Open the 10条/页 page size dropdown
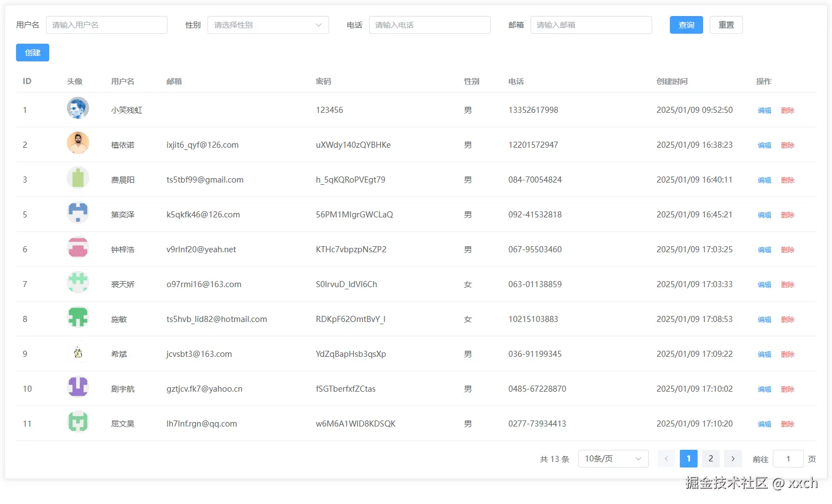Viewport: 832px width, 504px height. coord(613,459)
